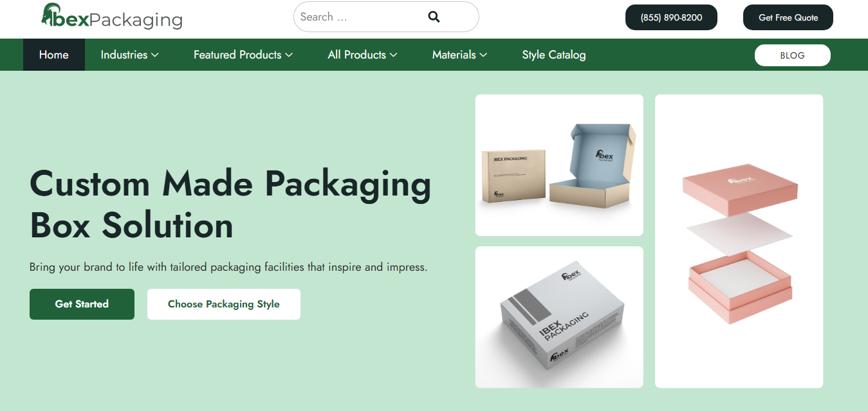Open the kraft mailer boxes image
This screenshot has width=868, height=411.
(x=559, y=165)
